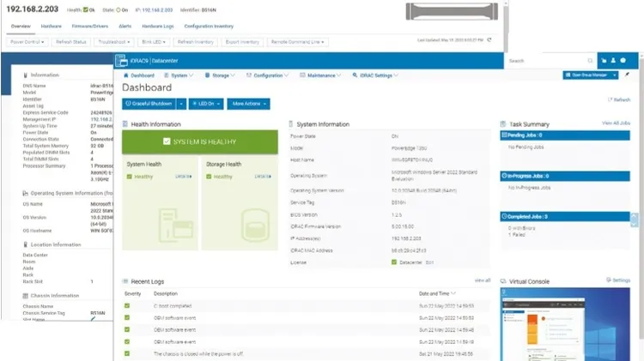Click the Configuration menu icon
The height and width of the screenshot is (361, 644).
click(x=249, y=75)
